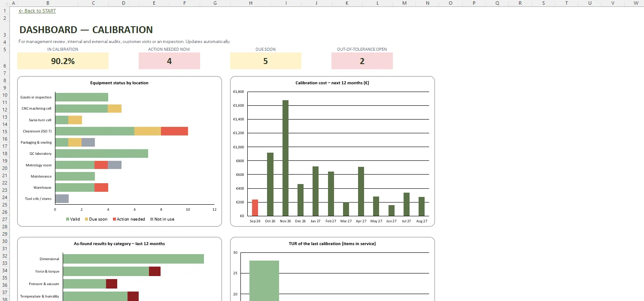Viewport: 644px width, 301px height.
Task: Select the Due Soon value 5
Action: point(265,61)
